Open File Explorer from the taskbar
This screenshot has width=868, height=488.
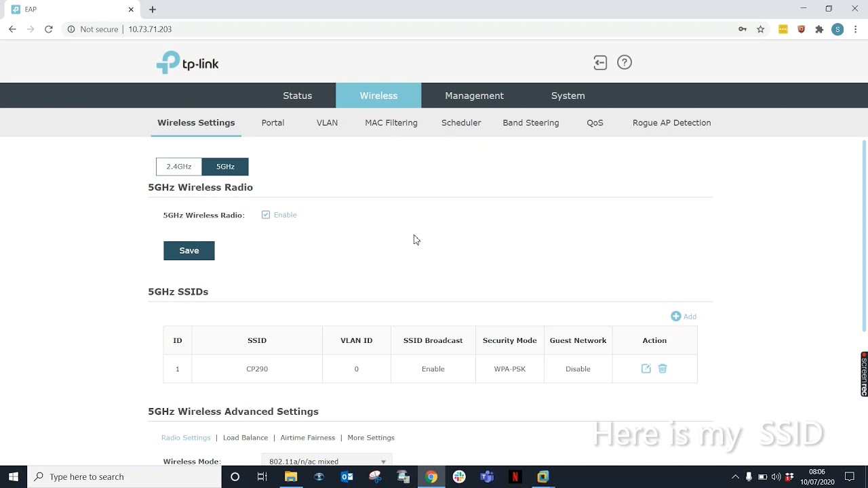point(291,476)
